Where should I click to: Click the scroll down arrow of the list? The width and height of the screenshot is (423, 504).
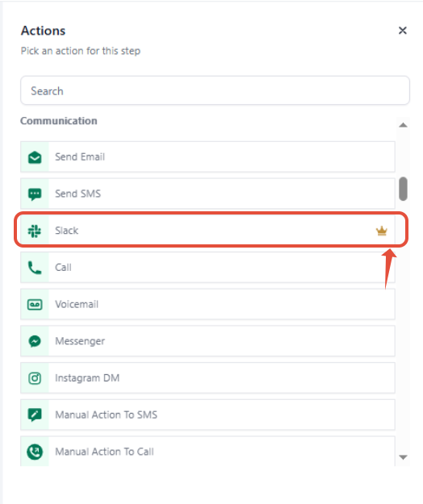coord(403,457)
